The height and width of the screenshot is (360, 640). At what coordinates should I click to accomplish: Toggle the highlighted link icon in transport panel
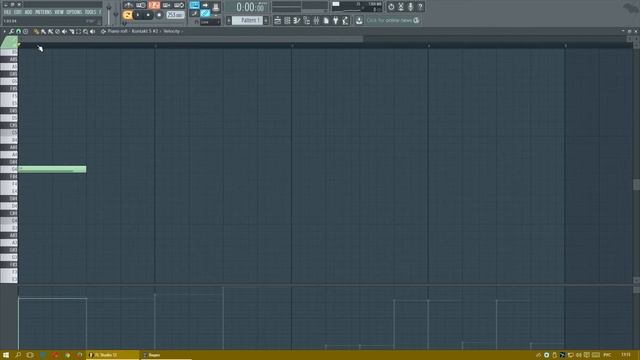pyautogui.click(x=205, y=13)
